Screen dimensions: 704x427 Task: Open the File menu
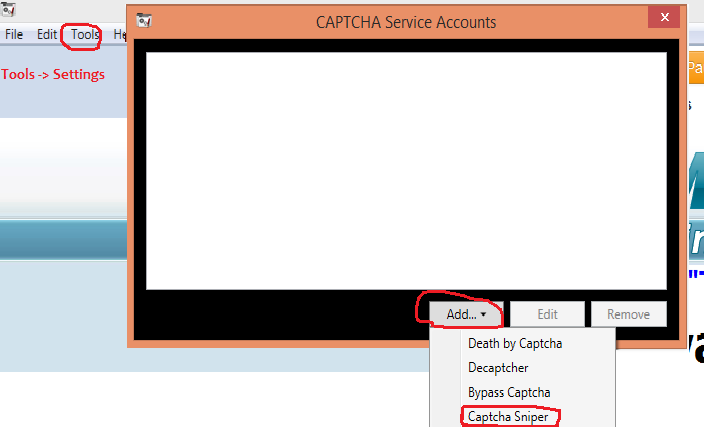(14, 34)
